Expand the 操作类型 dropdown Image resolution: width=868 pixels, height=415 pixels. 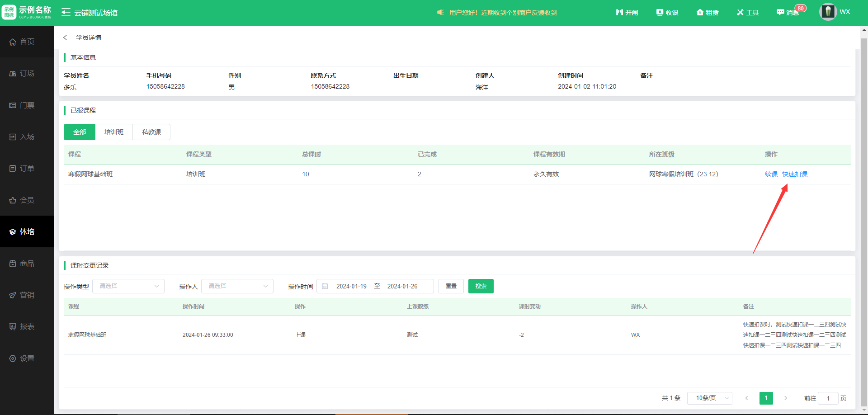click(128, 286)
